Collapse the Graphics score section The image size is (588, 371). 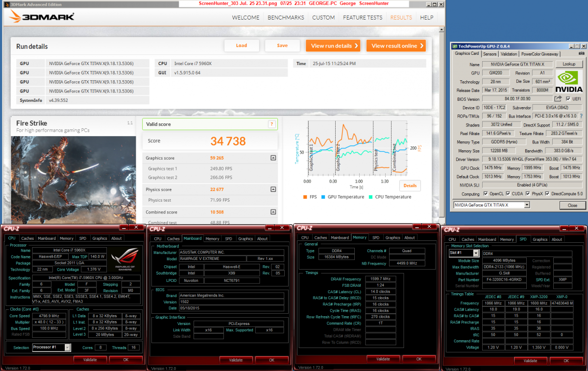coord(273,158)
